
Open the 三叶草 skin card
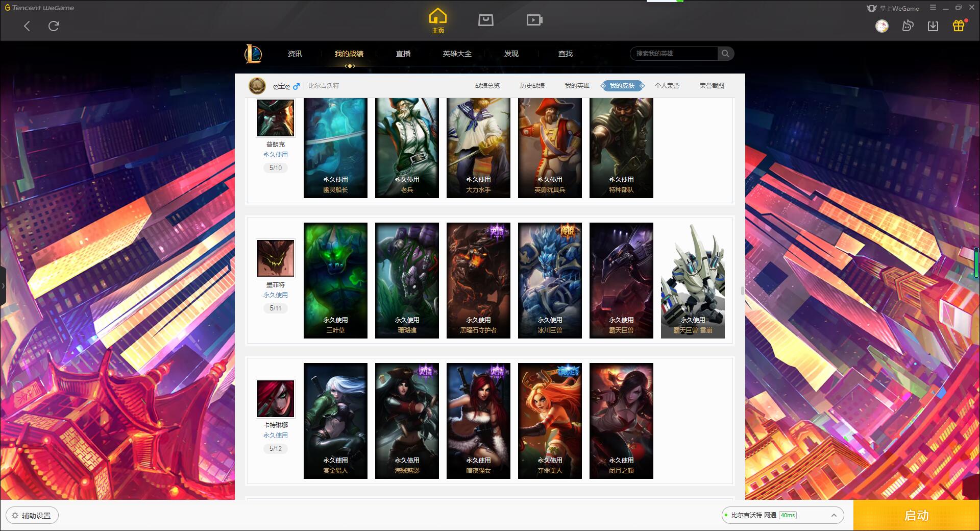pyautogui.click(x=335, y=280)
